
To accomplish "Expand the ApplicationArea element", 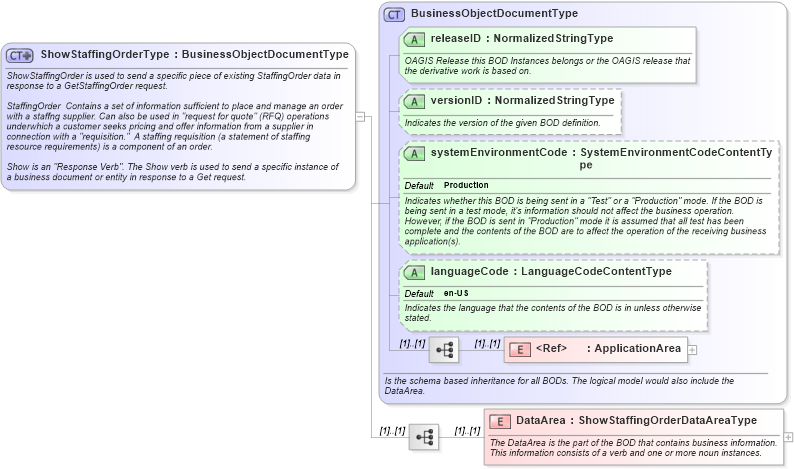I will coord(692,350).
